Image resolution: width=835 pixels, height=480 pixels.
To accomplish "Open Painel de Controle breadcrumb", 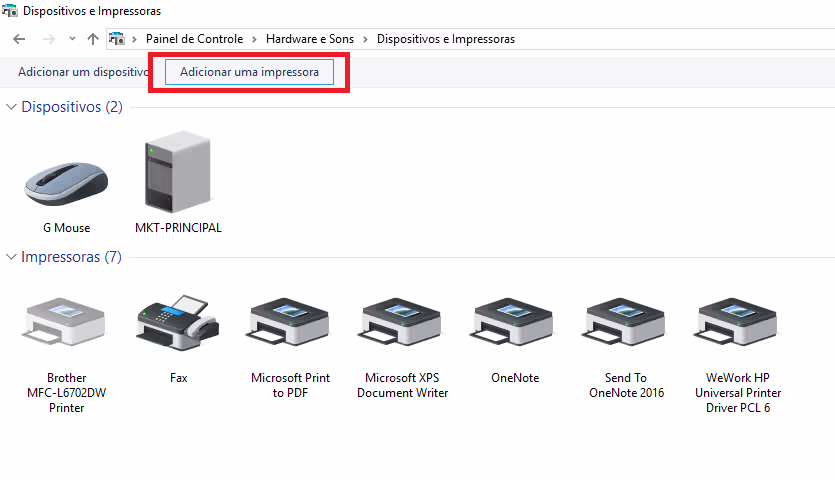I will (x=194, y=39).
